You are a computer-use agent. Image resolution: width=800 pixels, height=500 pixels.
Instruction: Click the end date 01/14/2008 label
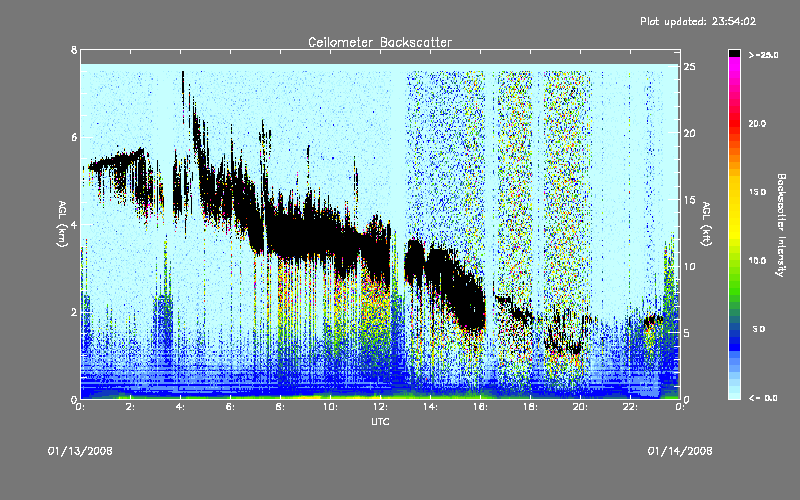(680, 451)
